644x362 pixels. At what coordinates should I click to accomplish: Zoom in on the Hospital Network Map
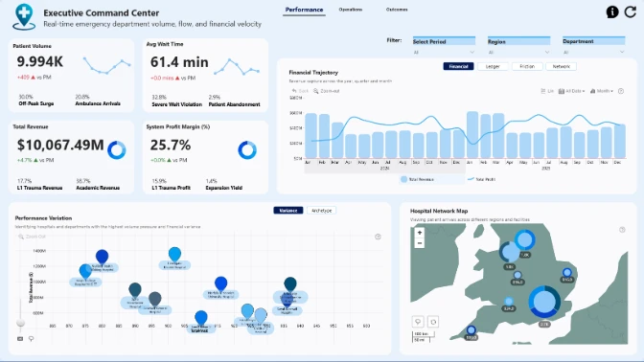pos(420,233)
